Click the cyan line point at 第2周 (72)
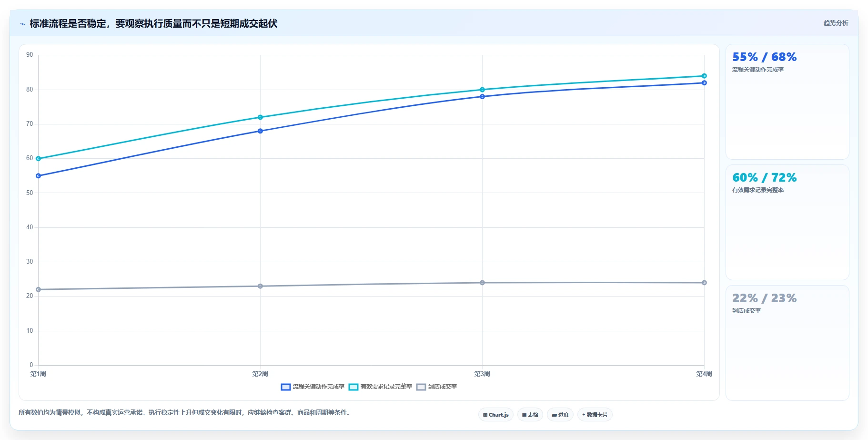Image resolution: width=868 pixels, height=440 pixels. [x=260, y=117]
